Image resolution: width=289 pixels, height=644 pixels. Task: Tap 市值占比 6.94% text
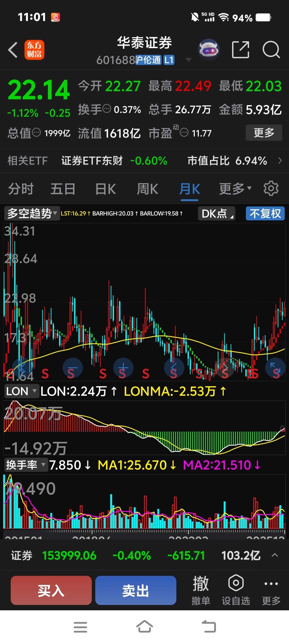click(x=227, y=161)
